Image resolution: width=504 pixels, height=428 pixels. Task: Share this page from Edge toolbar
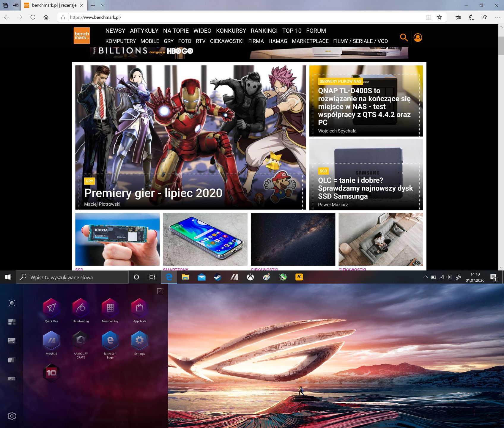tap(484, 17)
